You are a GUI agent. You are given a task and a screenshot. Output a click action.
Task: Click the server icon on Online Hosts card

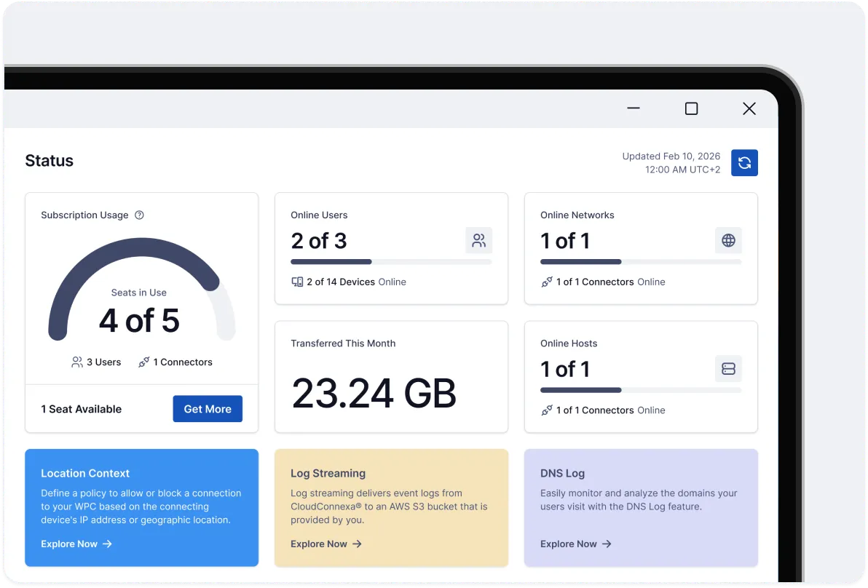[728, 368]
